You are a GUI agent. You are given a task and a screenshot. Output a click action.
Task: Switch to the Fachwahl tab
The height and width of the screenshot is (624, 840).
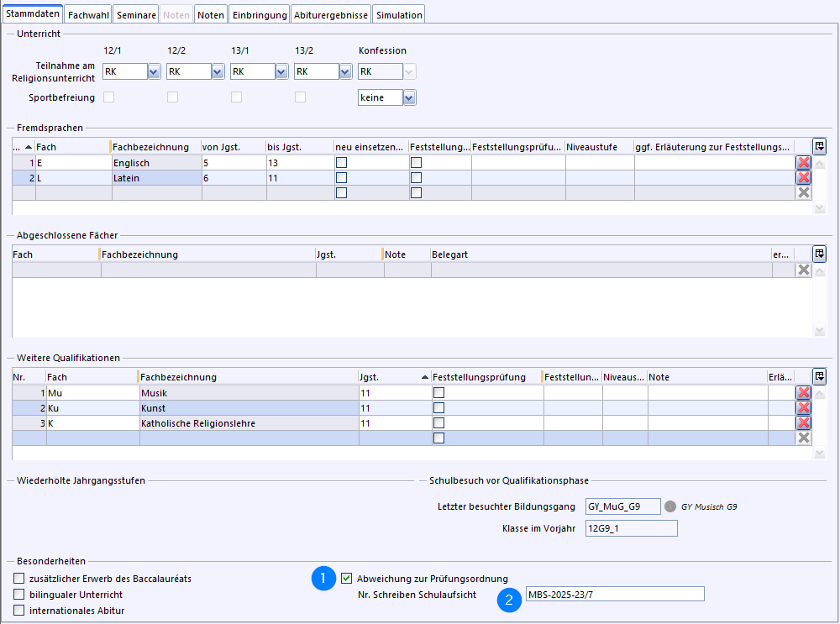87,15
